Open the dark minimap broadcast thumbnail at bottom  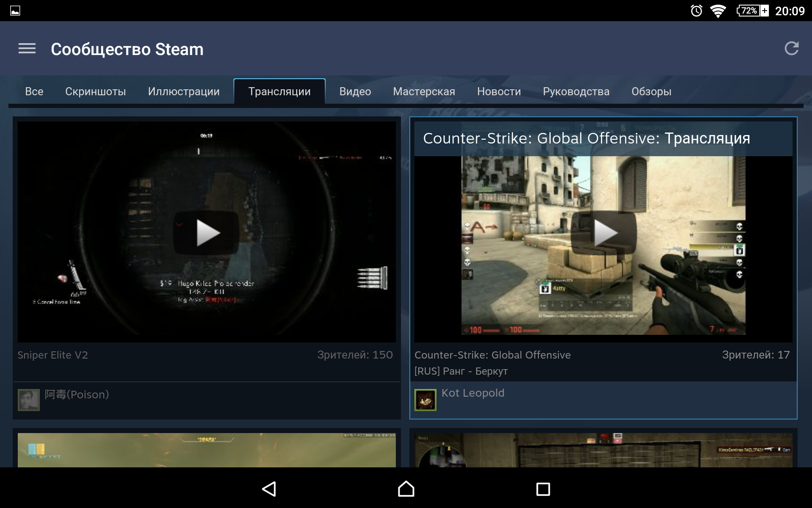[x=604, y=450]
